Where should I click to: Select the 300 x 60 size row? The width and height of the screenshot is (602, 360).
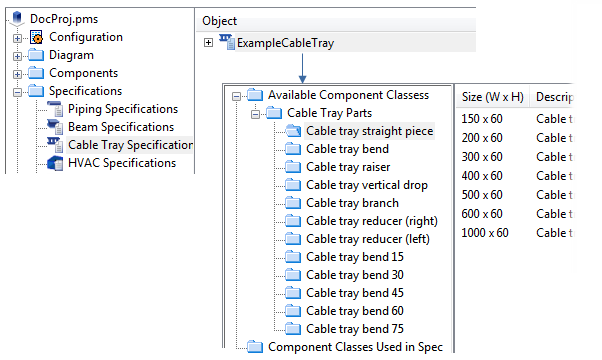(482, 157)
